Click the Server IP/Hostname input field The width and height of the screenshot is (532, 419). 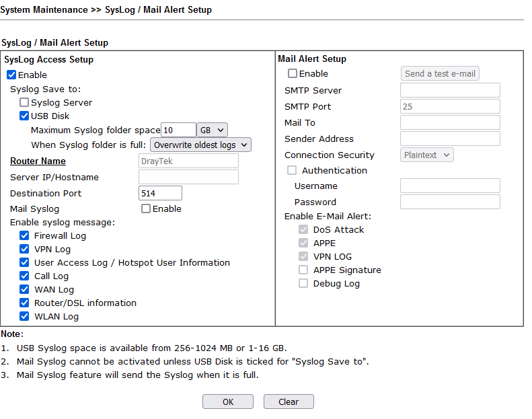coord(188,177)
